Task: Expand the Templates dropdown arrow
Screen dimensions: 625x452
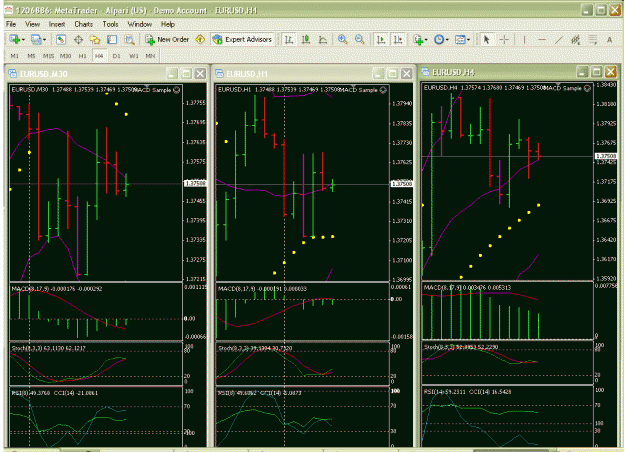Action: point(468,40)
